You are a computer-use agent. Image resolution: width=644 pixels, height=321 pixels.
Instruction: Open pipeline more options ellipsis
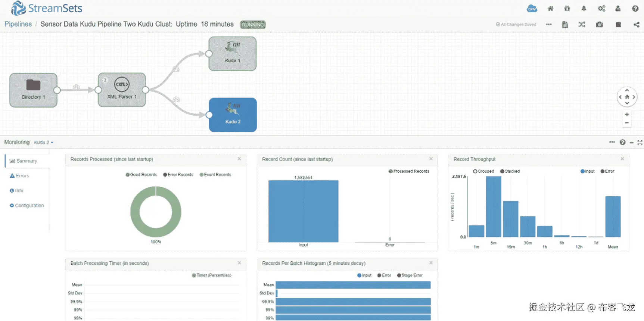tap(548, 25)
